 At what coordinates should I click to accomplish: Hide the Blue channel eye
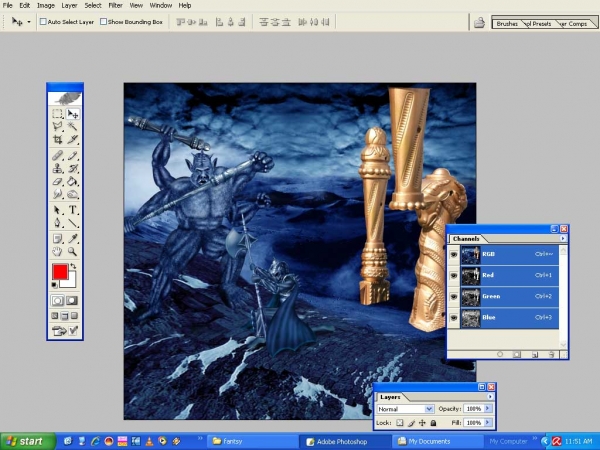click(x=454, y=318)
